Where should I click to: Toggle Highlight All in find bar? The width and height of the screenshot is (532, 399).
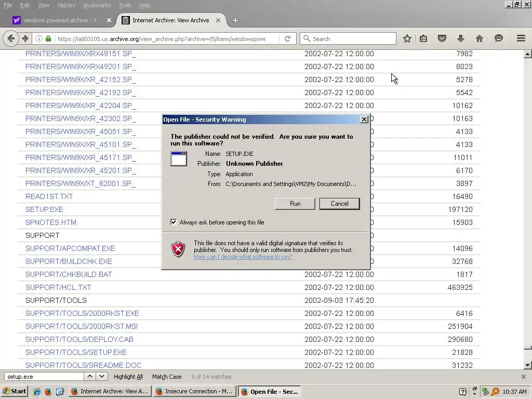coord(128,377)
